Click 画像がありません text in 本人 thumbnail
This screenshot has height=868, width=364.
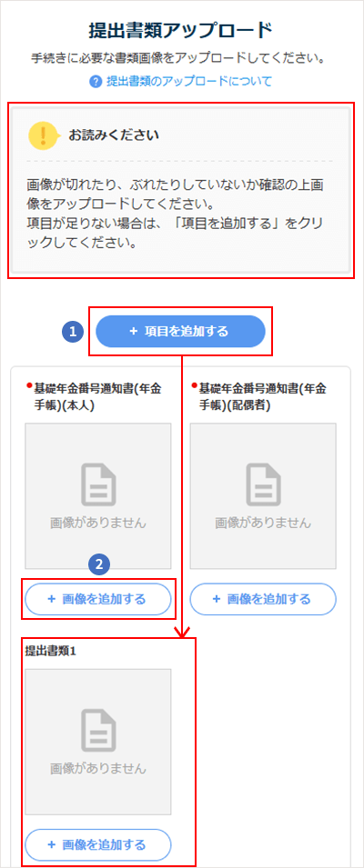98,523
